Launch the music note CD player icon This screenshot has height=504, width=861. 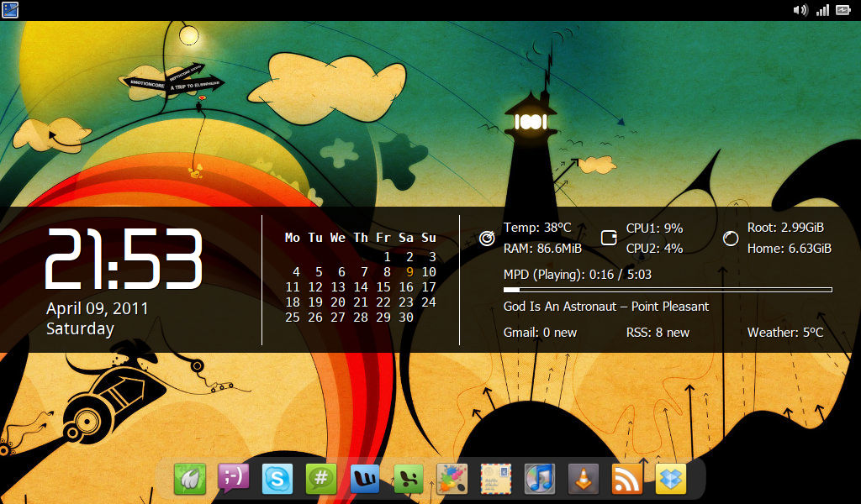540,479
